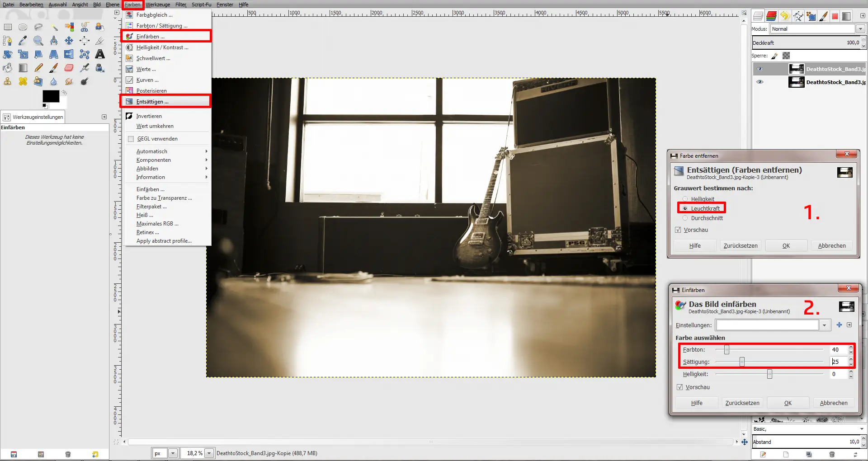Open the Bucket Fill tool
The image size is (868, 461).
pos(7,68)
